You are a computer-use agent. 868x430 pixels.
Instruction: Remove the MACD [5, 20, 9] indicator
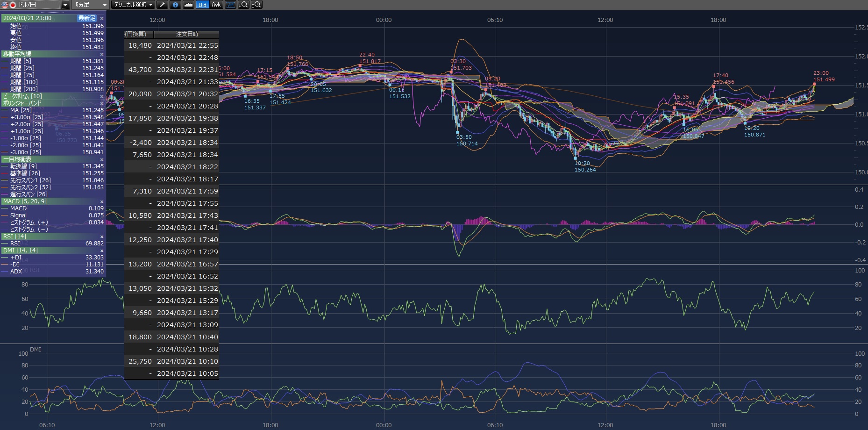102,201
